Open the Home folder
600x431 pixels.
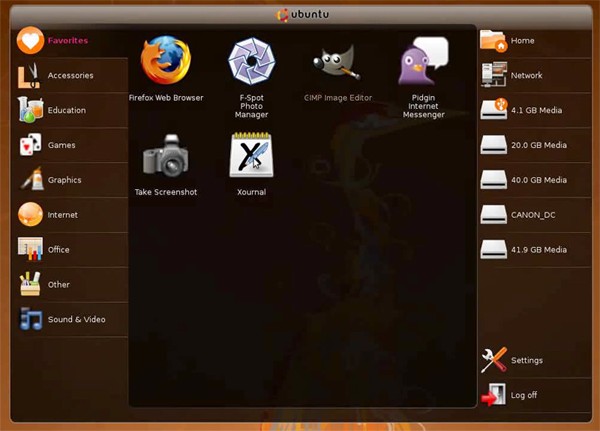(520, 41)
